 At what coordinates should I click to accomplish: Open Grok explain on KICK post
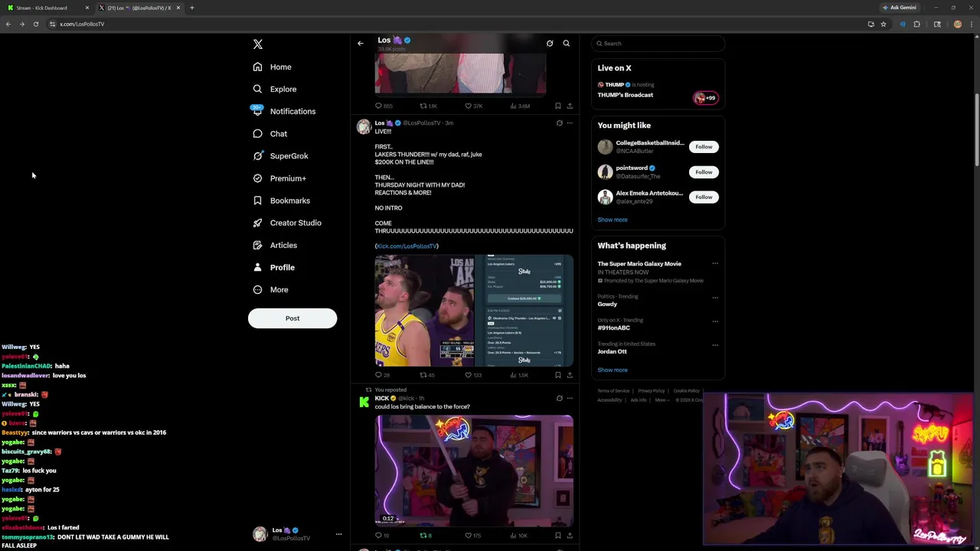click(559, 399)
